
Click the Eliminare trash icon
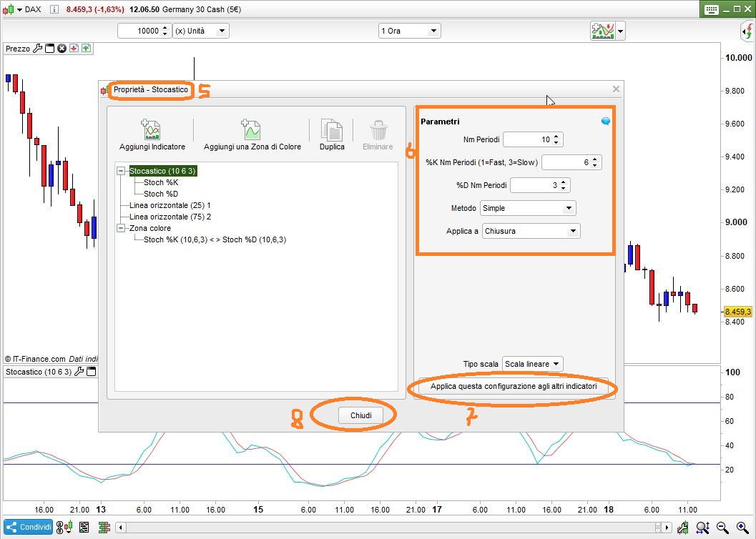click(378, 130)
